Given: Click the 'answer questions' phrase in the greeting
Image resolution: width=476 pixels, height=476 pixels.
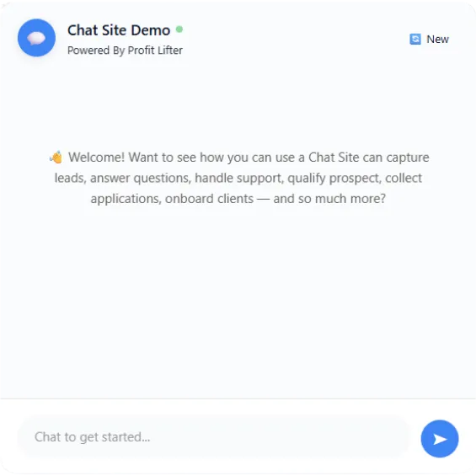Looking at the screenshot, I should pos(141,179).
